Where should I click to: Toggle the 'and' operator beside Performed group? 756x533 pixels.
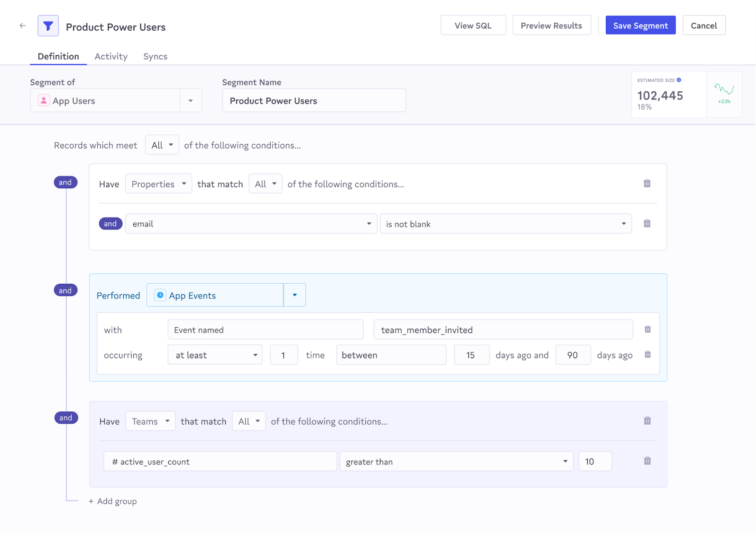(x=65, y=290)
